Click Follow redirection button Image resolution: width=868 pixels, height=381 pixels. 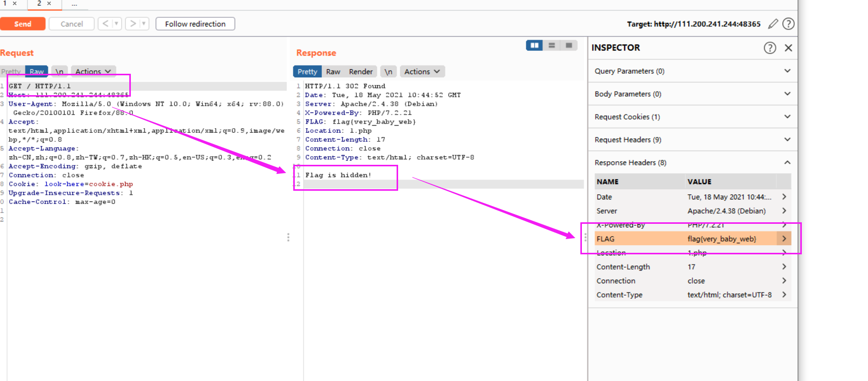click(195, 24)
